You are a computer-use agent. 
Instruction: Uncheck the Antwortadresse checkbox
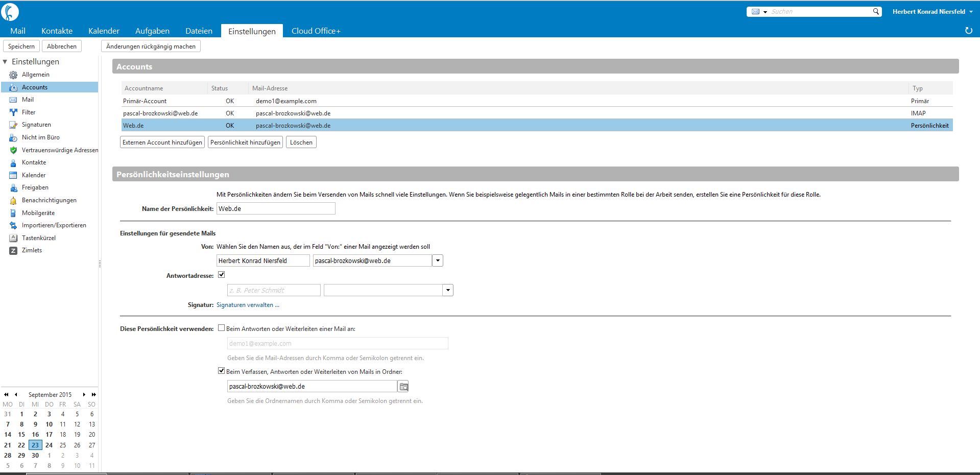click(x=221, y=275)
